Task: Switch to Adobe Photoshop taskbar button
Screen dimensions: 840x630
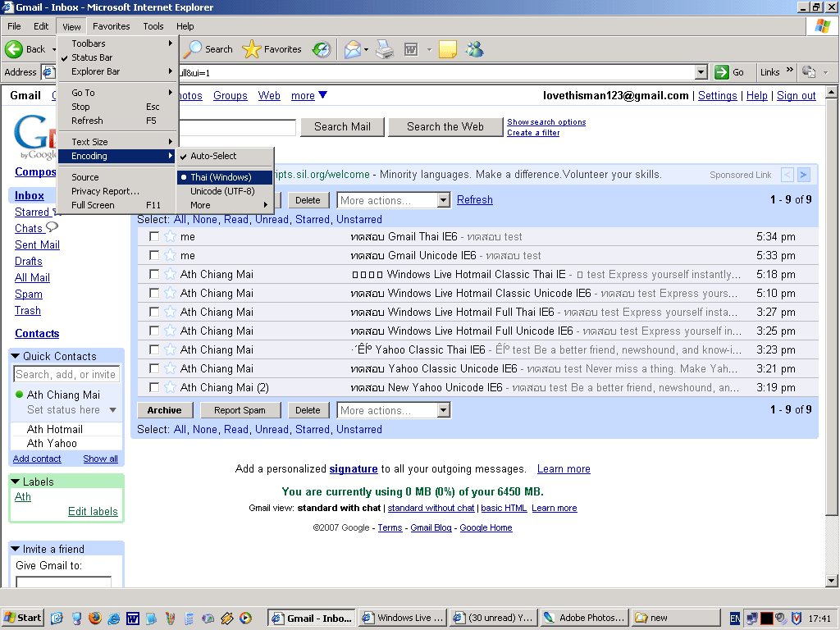Action: pos(584,618)
